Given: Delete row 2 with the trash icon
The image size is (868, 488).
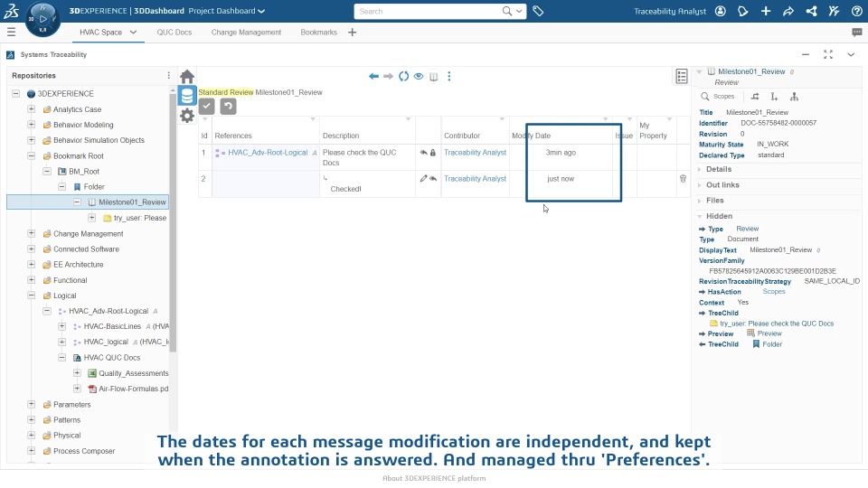Looking at the screenshot, I should click(683, 179).
